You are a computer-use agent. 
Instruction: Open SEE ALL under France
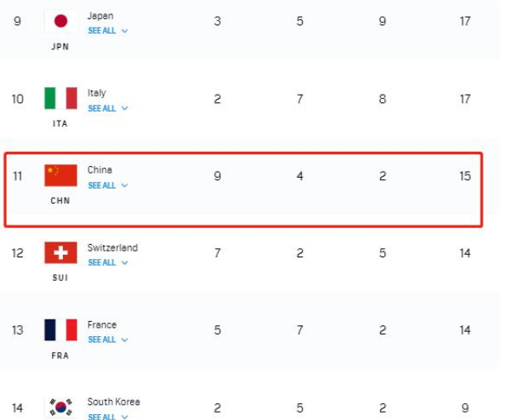tap(102, 340)
